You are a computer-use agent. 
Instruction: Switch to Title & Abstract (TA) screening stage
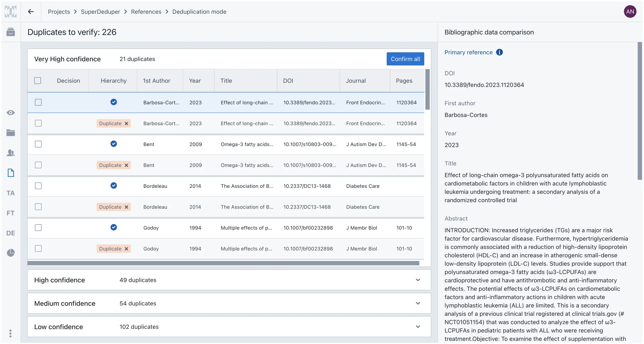tap(10, 193)
